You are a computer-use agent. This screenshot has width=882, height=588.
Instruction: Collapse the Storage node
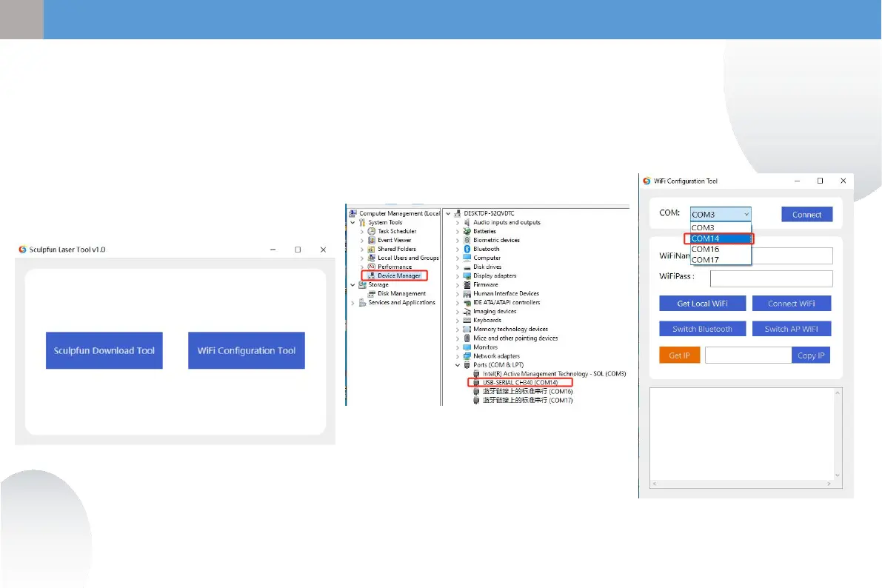pos(353,284)
